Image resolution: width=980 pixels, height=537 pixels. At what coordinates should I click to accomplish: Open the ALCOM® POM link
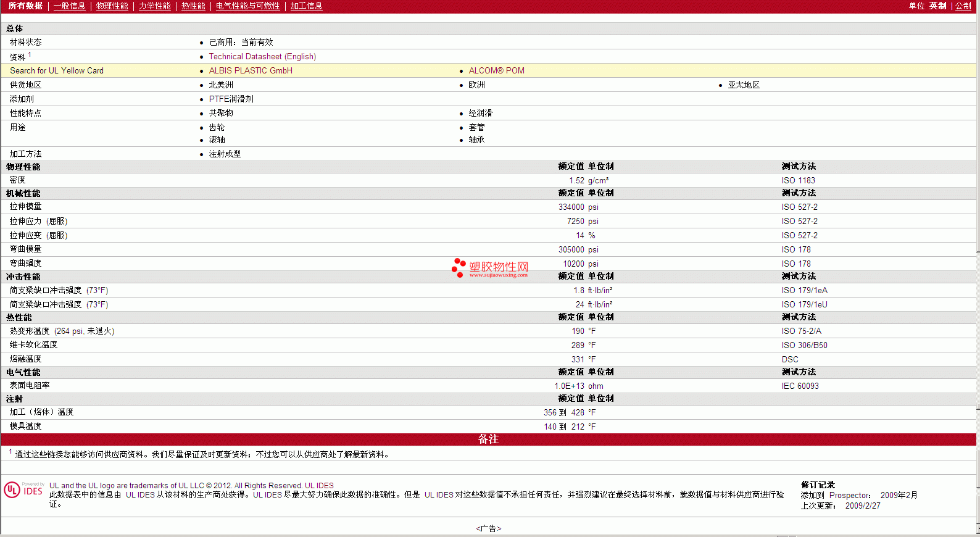pyautogui.click(x=496, y=70)
